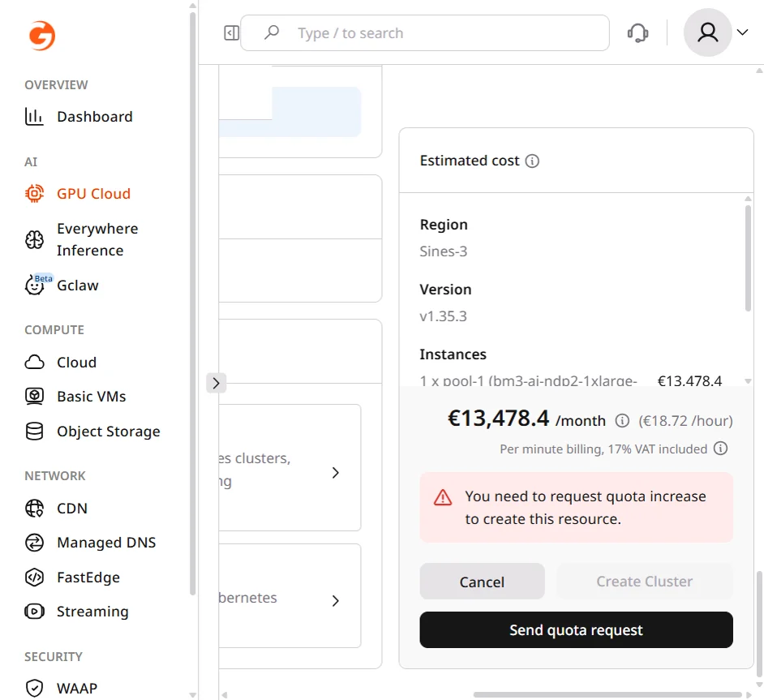
Task: Open the Managed DNS page
Action: click(x=106, y=543)
